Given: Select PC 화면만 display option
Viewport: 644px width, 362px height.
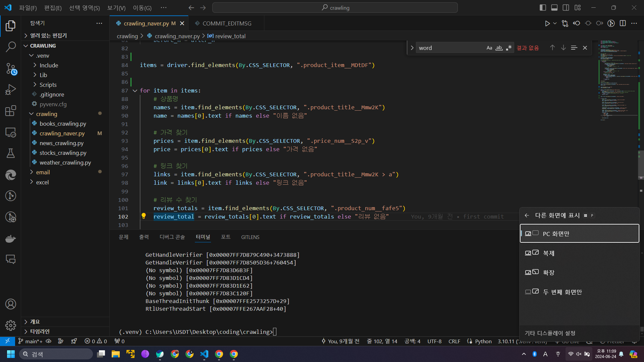Looking at the screenshot, I should click(x=579, y=233).
